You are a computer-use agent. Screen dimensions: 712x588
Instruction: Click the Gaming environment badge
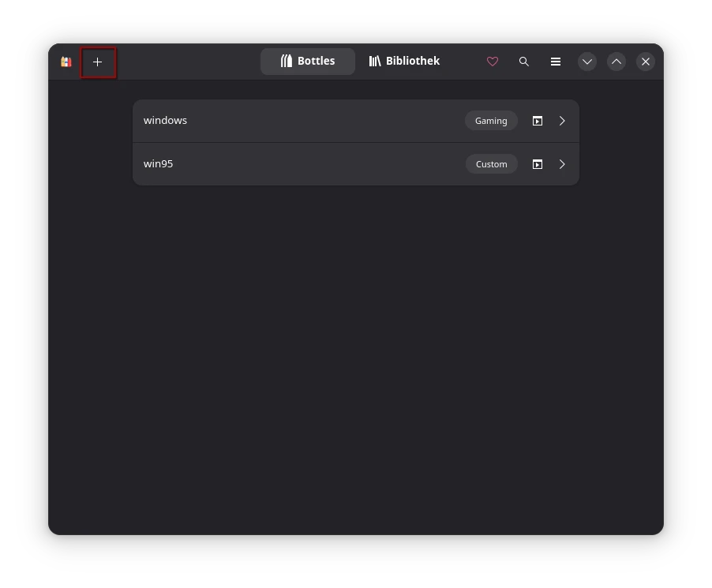pyautogui.click(x=491, y=121)
